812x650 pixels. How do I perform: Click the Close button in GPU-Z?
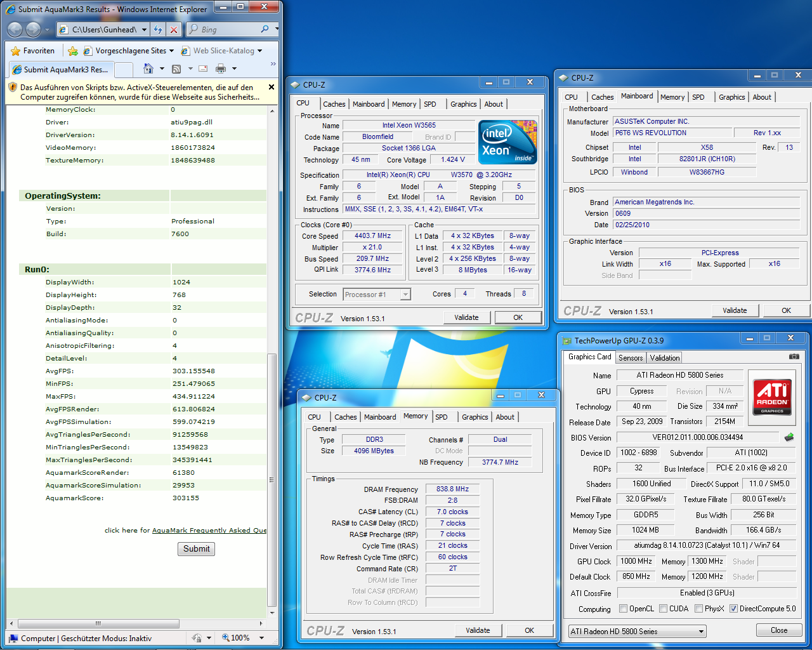779,630
